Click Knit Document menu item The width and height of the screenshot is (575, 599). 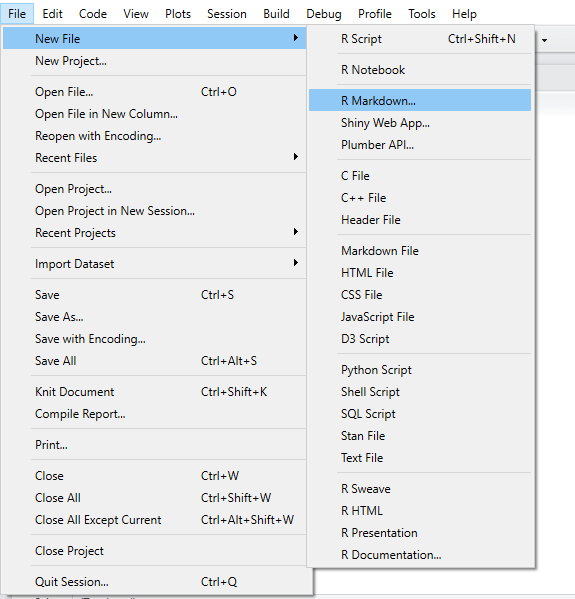click(154, 392)
